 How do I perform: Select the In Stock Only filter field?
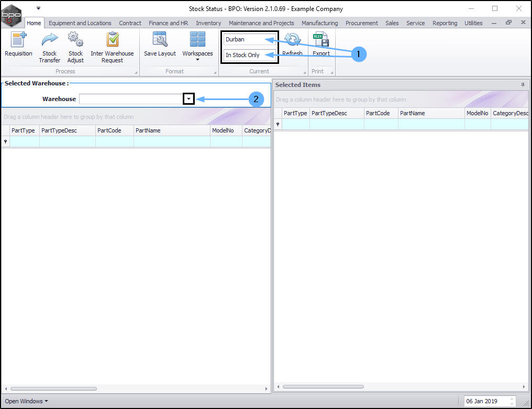249,55
